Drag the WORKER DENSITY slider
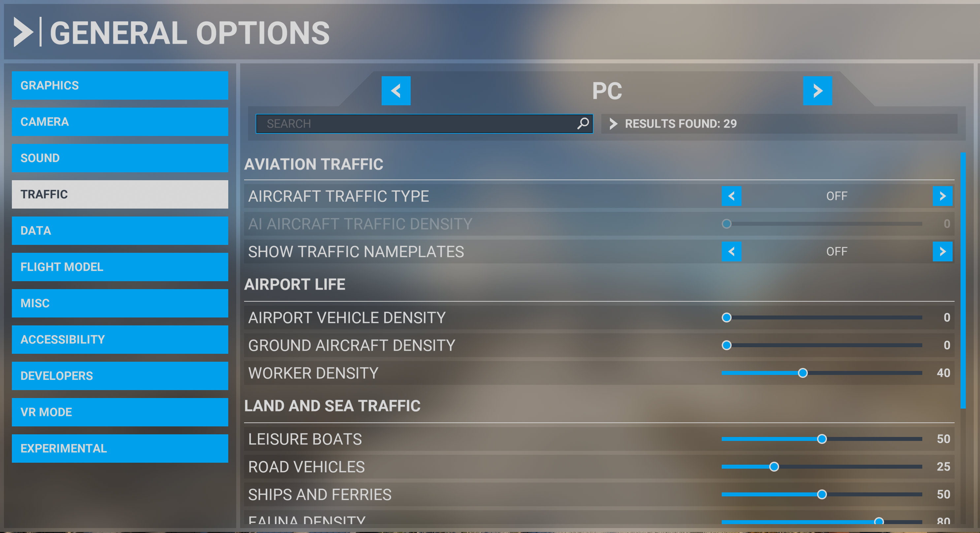 802,373
